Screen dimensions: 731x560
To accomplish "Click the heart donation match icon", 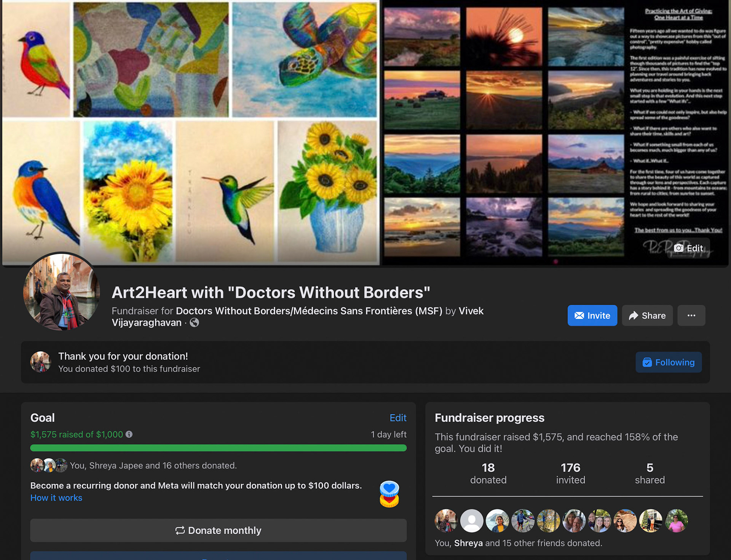I will (x=389, y=494).
